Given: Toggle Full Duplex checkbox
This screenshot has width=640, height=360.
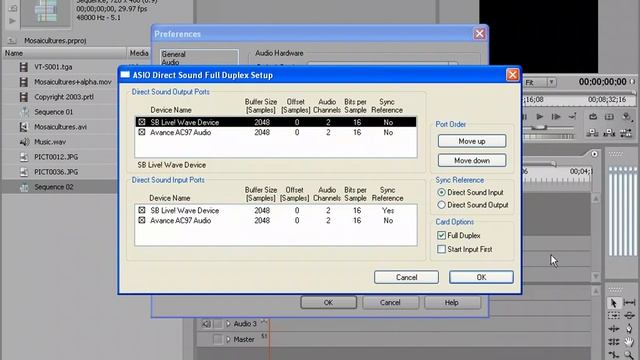Looking at the screenshot, I should click(x=441, y=236).
